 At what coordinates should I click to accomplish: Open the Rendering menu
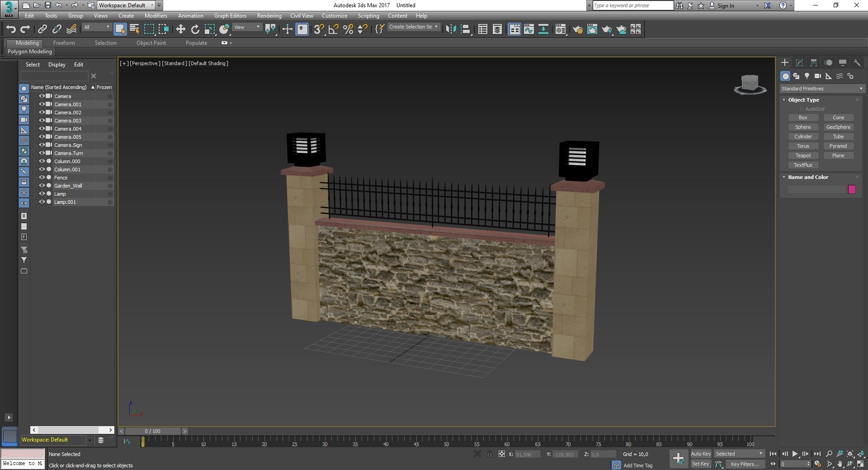tap(269, 16)
